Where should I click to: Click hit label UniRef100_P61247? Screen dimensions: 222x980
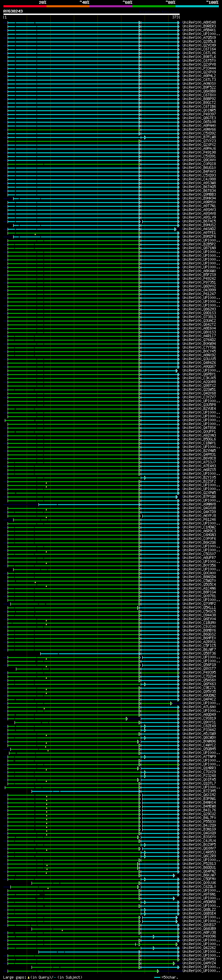click(199, 294)
